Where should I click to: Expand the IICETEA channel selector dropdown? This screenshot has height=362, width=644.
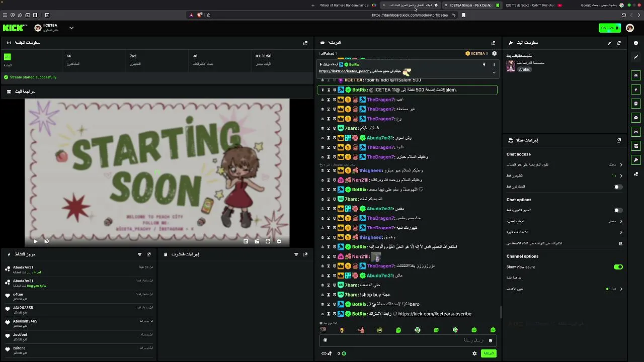coord(71,28)
